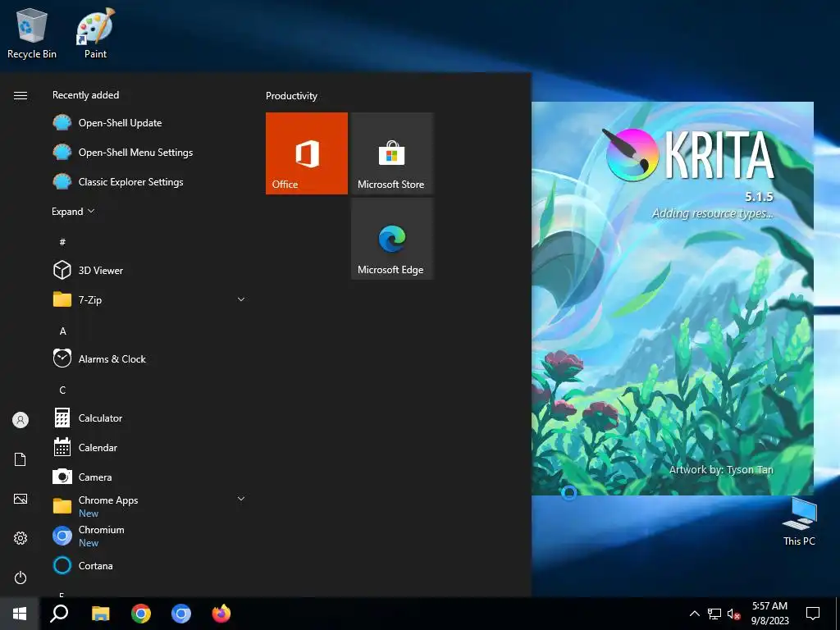Open File Explorer from taskbar
The image size is (840, 630).
(100, 614)
